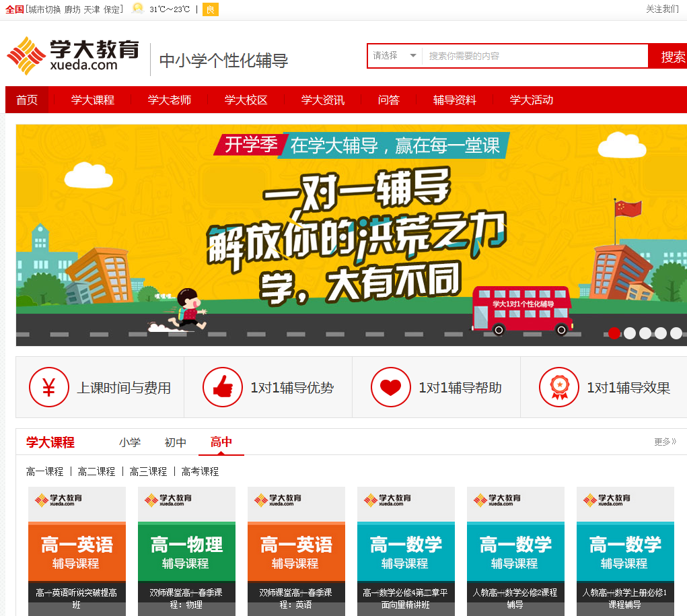Open course card 人教高一数学必修2课程辅导
687x616 pixels.
coord(515,551)
